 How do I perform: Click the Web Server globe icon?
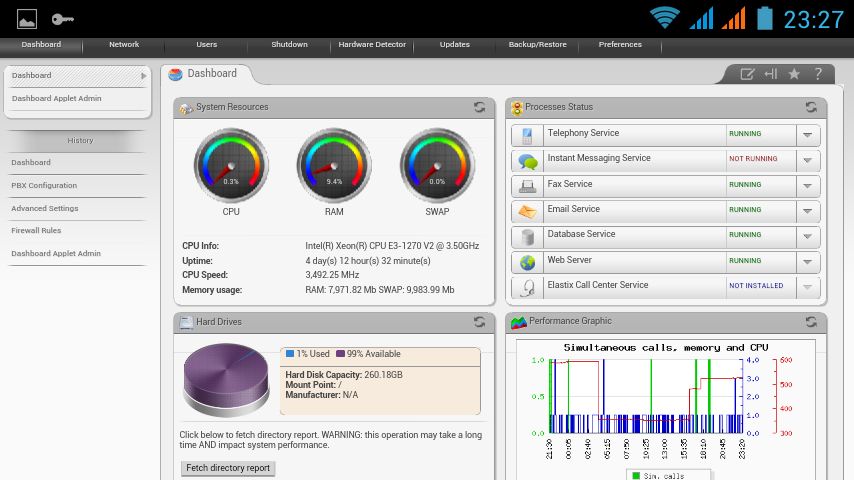(527, 263)
